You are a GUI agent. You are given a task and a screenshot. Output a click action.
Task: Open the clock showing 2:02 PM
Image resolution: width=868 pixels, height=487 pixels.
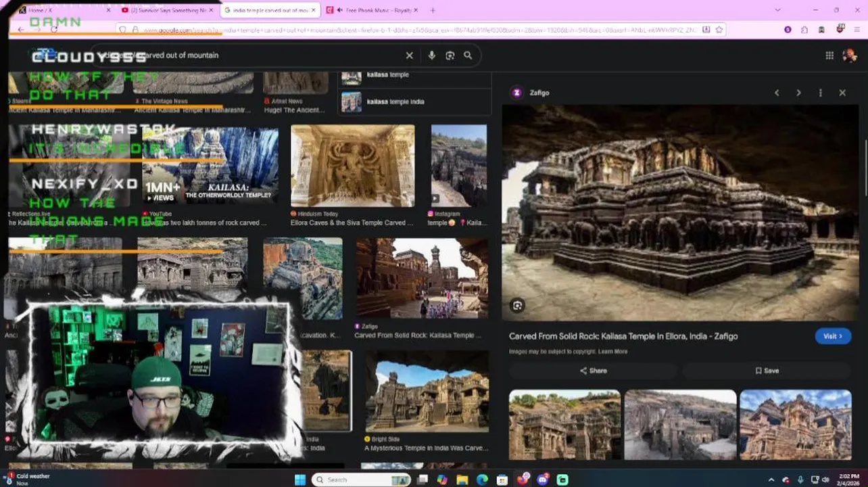click(848, 480)
